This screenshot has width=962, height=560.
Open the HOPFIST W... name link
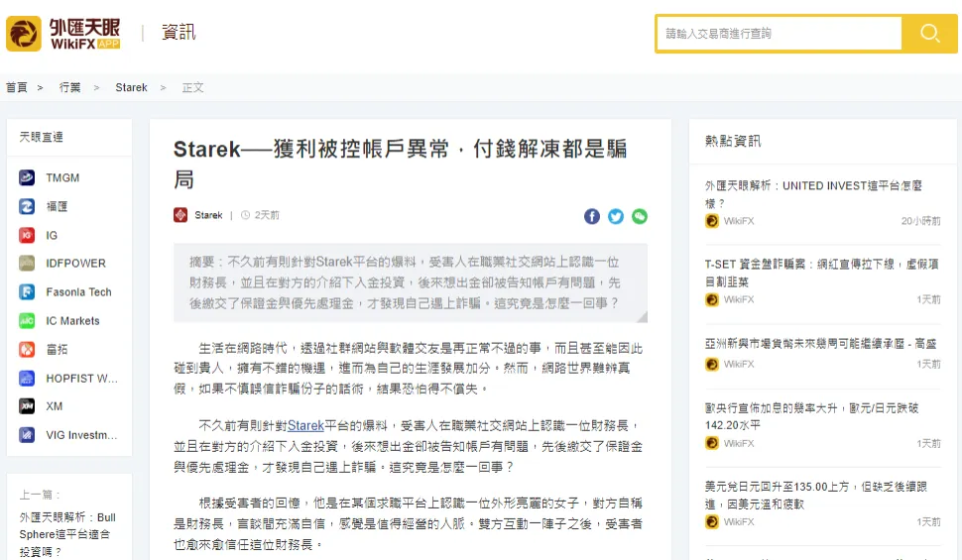pos(81,378)
